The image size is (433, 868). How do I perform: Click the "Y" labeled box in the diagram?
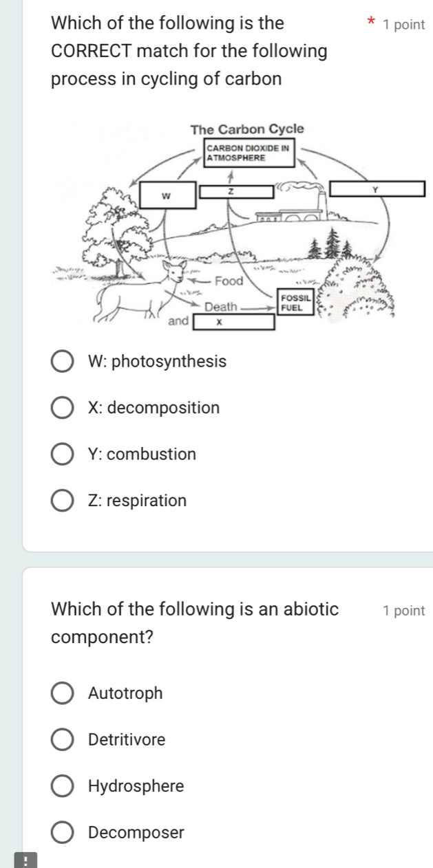[376, 187]
